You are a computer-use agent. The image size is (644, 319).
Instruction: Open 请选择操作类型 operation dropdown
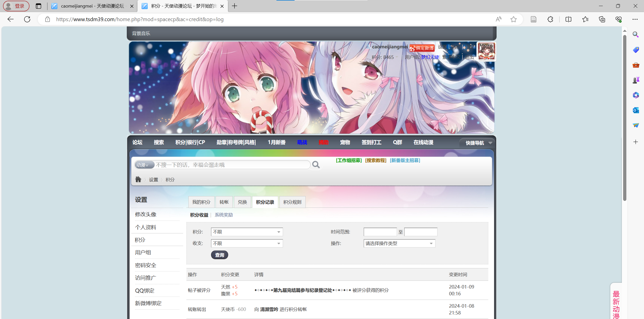399,243
